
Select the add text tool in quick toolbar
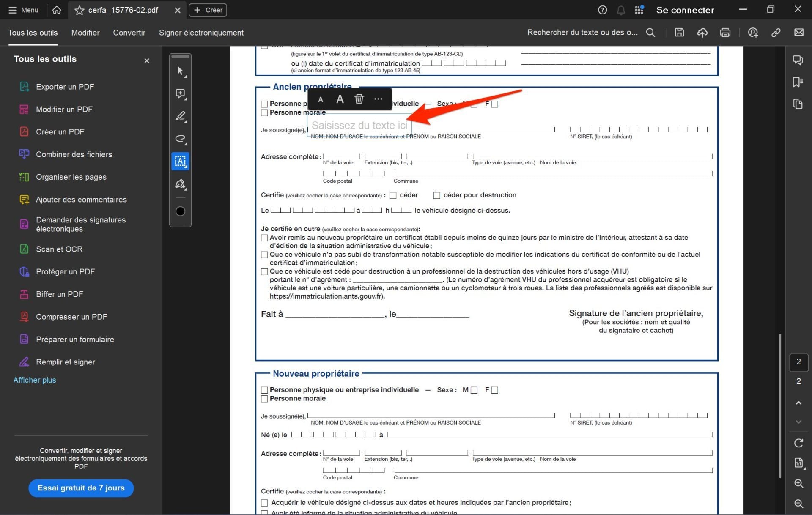[x=180, y=161]
